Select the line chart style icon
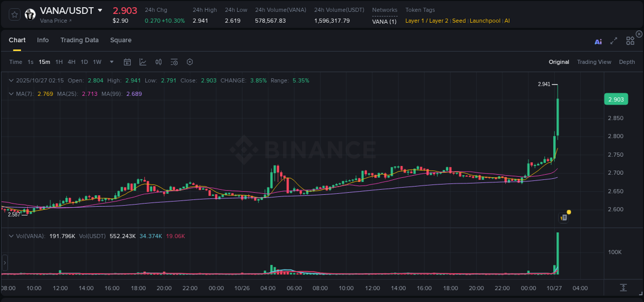Image resolution: width=644 pixels, height=302 pixels. point(143,62)
